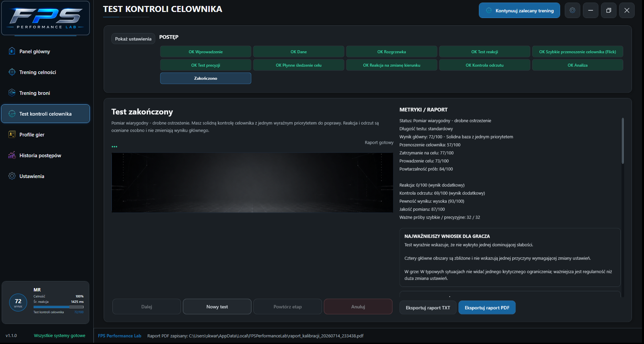
Task: Click Powtarzalność prób: 84/100 metric
Action: coord(426,169)
